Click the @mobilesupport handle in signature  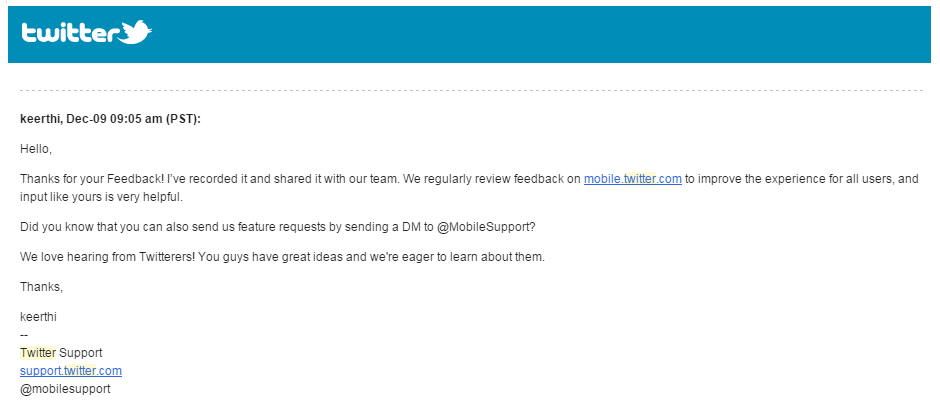pos(65,388)
